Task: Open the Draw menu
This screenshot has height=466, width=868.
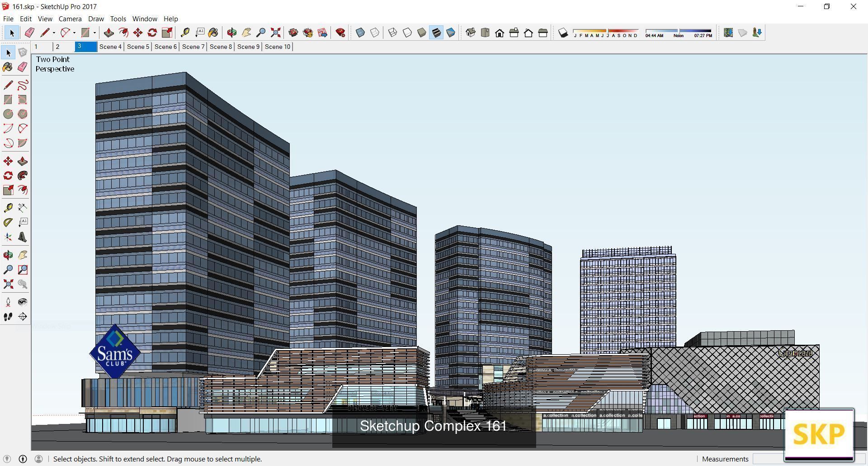Action: (x=96, y=19)
